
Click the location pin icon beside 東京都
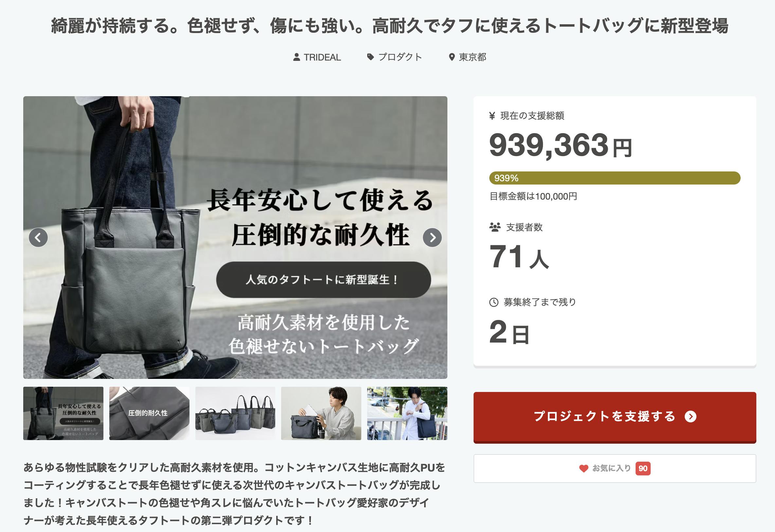point(452,57)
